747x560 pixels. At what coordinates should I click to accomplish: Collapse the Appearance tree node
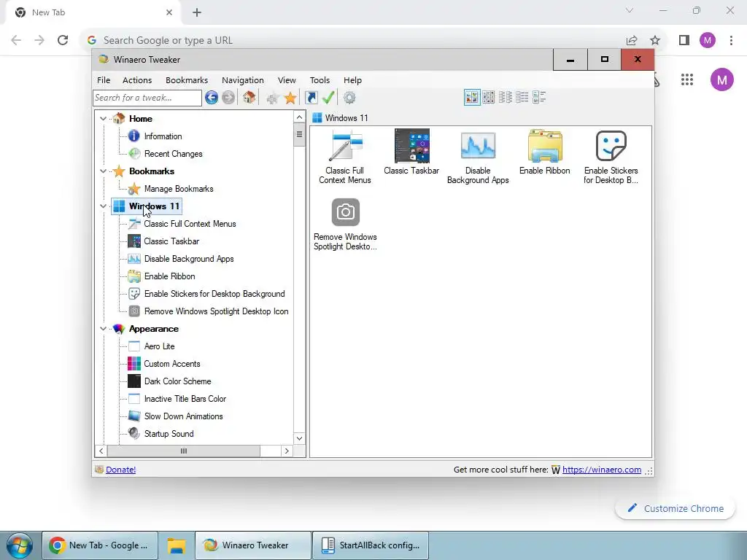coord(103,329)
